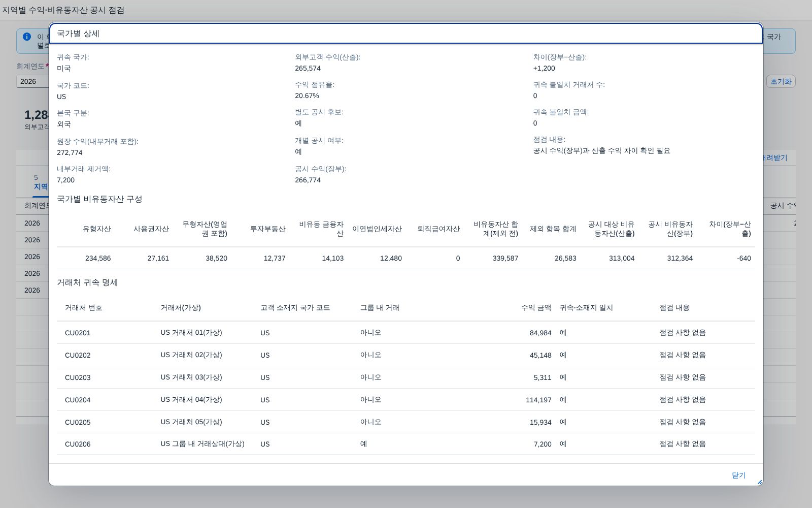The height and width of the screenshot is (508, 812).
Task: Click the 회계연도 input field showing 2026
Action: [33, 81]
